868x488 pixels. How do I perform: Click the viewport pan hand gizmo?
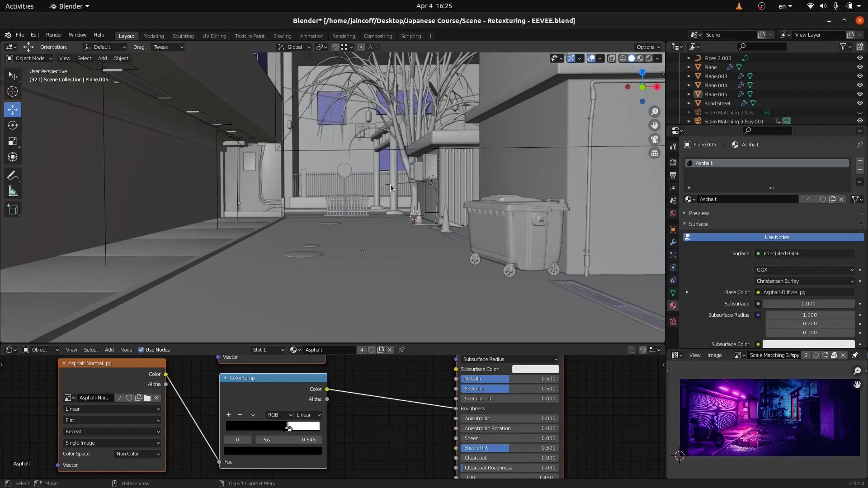coord(655,125)
